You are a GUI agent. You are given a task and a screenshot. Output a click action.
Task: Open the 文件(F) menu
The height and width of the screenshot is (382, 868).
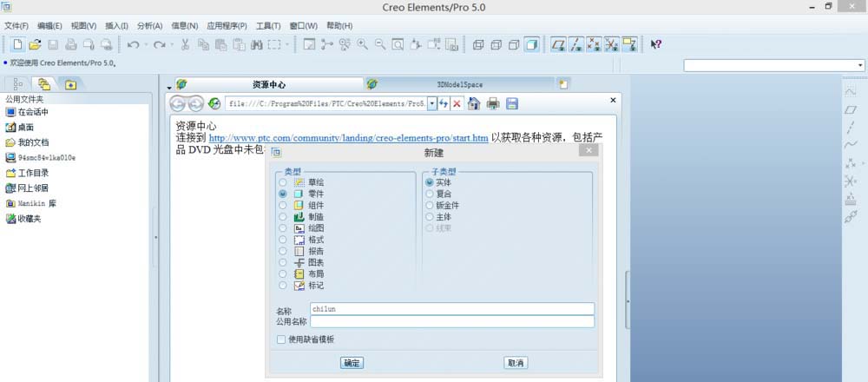click(16, 25)
